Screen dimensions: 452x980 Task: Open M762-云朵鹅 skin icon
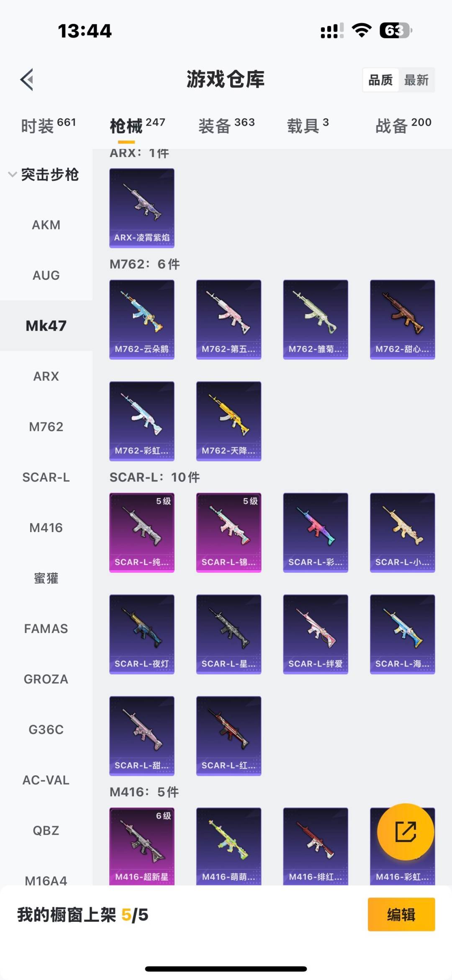(142, 319)
